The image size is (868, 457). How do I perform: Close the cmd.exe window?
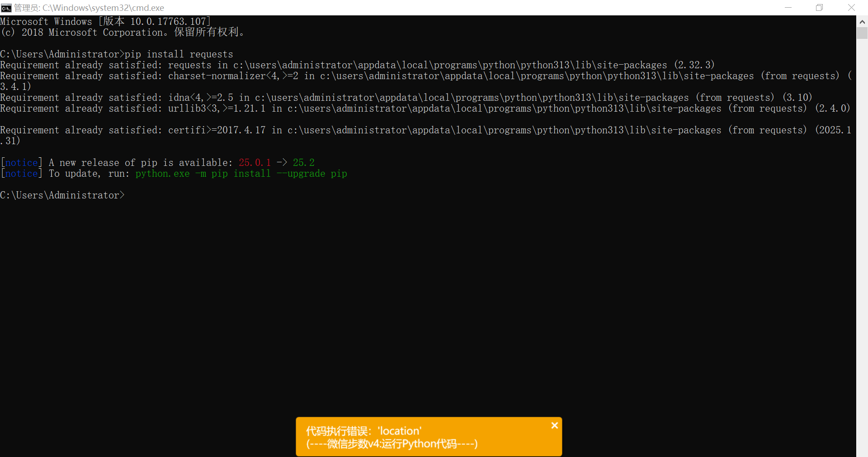[x=851, y=8]
